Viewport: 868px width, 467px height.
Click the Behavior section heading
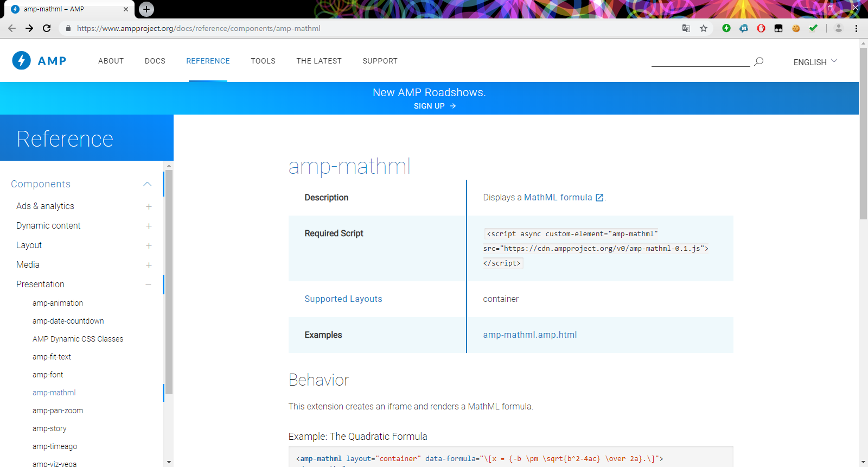(x=319, y=380)
